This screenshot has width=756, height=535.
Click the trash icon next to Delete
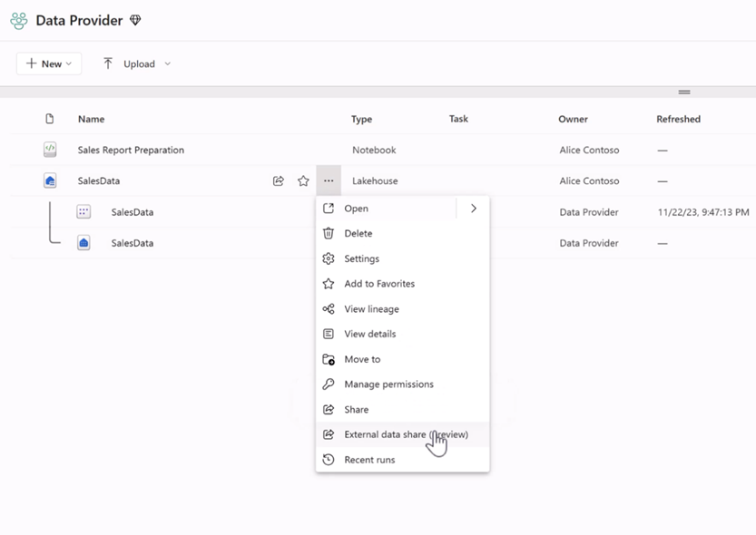(329, 233)
